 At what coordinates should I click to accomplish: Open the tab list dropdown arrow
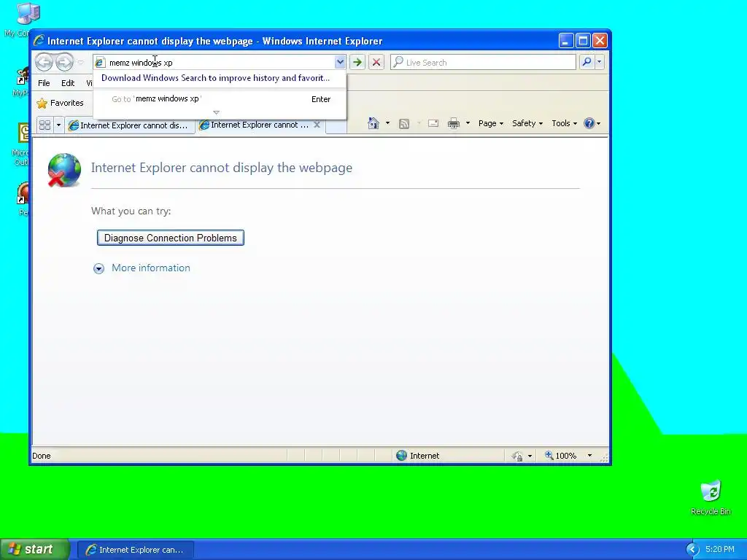pos(58,125)
